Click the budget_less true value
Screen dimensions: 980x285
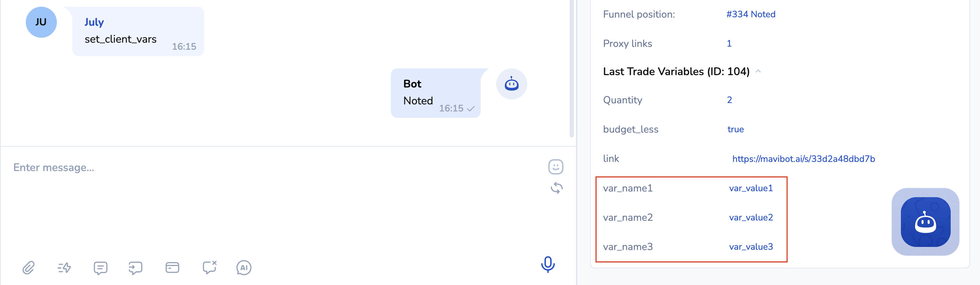(x=735, y=129)
